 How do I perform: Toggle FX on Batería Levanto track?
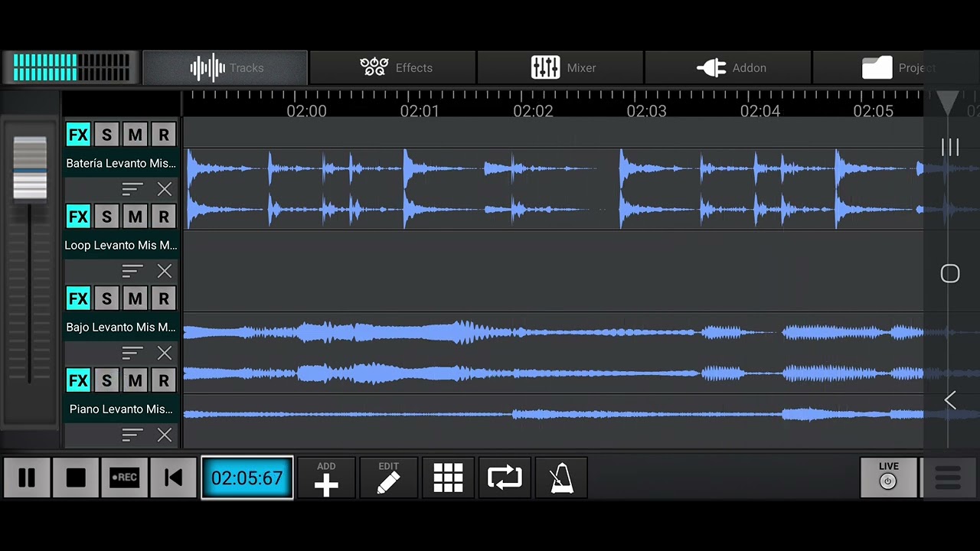(78, 135)
